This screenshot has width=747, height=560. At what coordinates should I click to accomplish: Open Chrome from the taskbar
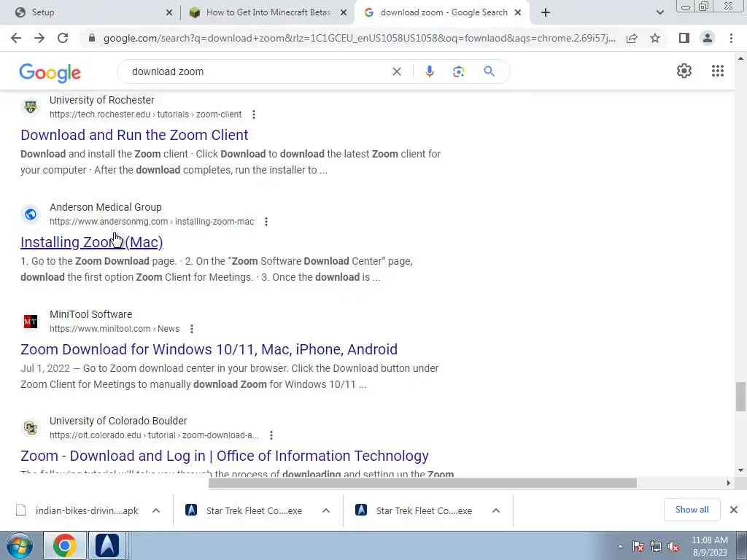pyautogui.click(x=65, y=545)
